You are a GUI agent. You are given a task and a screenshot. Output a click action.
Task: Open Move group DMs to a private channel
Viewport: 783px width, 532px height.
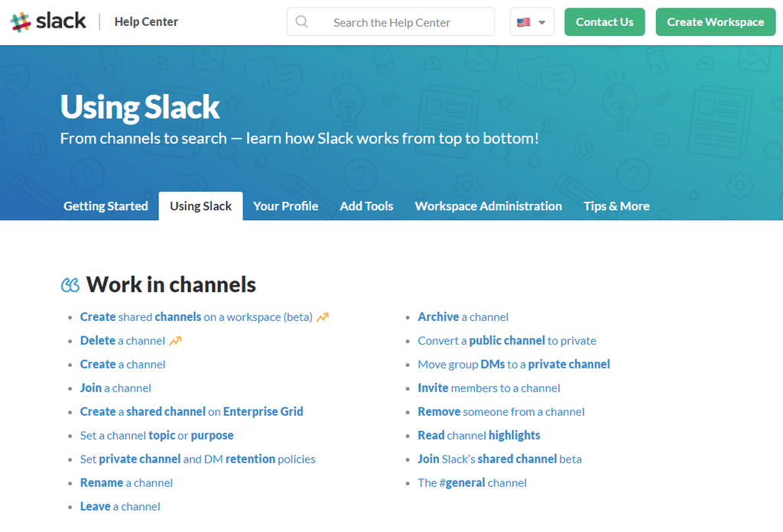514,365
